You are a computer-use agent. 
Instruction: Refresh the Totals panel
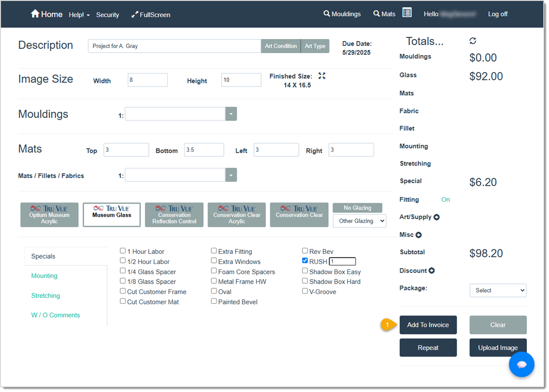(x=473, y=41)
